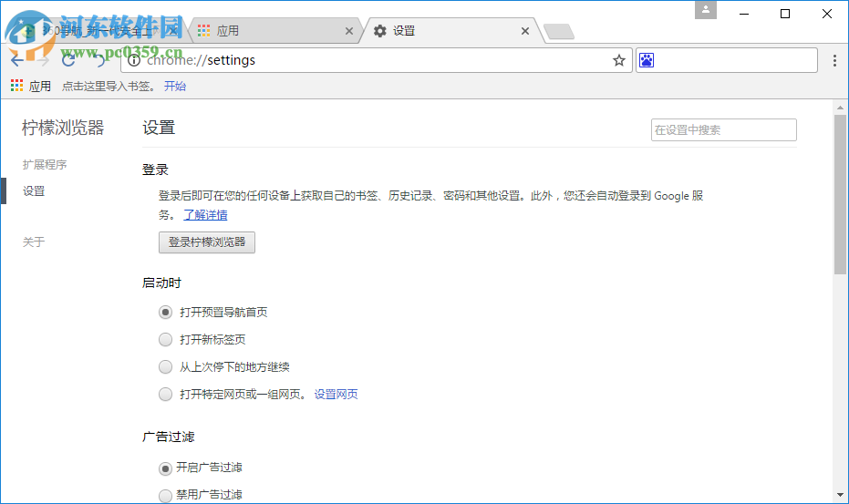The width and height of the screenshot is (849, 504).
Task: Click the 柠檬浏览器 sidebar title
Action: (x=63, y=128)
